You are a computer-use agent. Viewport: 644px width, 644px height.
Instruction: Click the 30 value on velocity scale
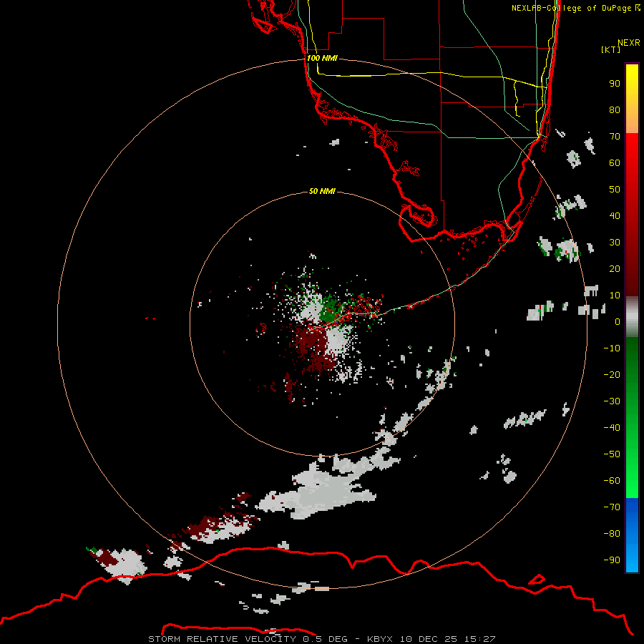click(x=615, y=243)
